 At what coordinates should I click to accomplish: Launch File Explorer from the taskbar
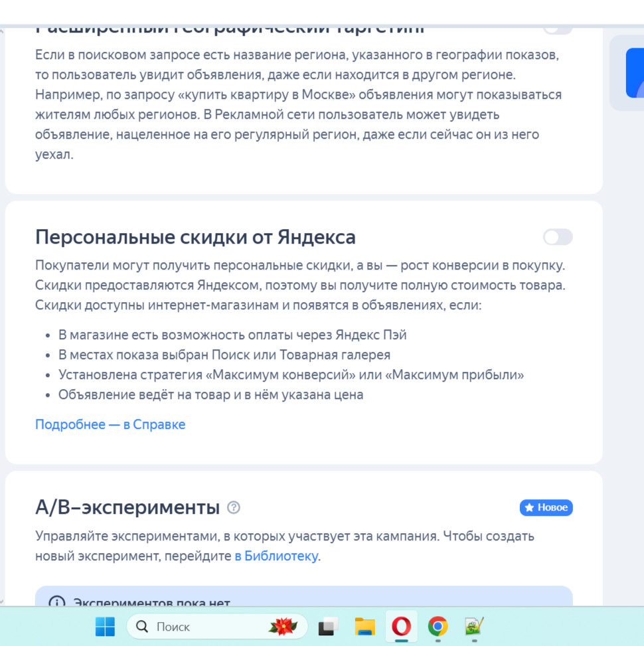tap(364, 626)
